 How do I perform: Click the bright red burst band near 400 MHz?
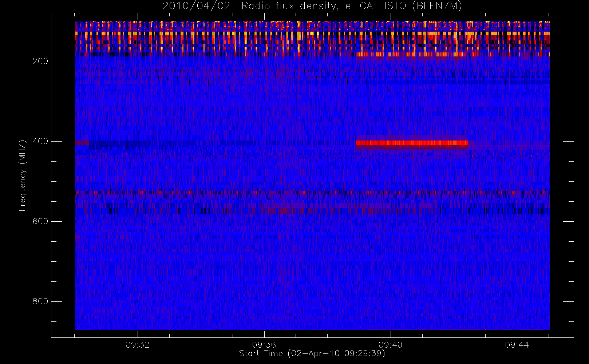pyautogui.click(x=412, y=143)
